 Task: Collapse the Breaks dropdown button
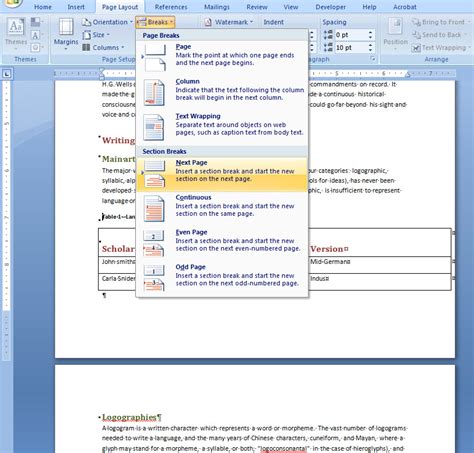(155, 22)
